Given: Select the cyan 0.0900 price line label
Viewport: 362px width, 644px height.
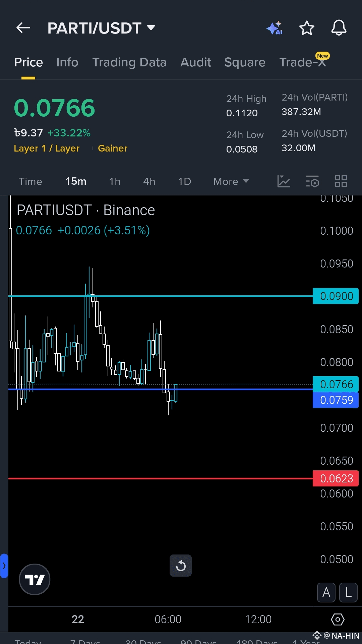Looking at the screenshot, I should [x=336, y=296].
